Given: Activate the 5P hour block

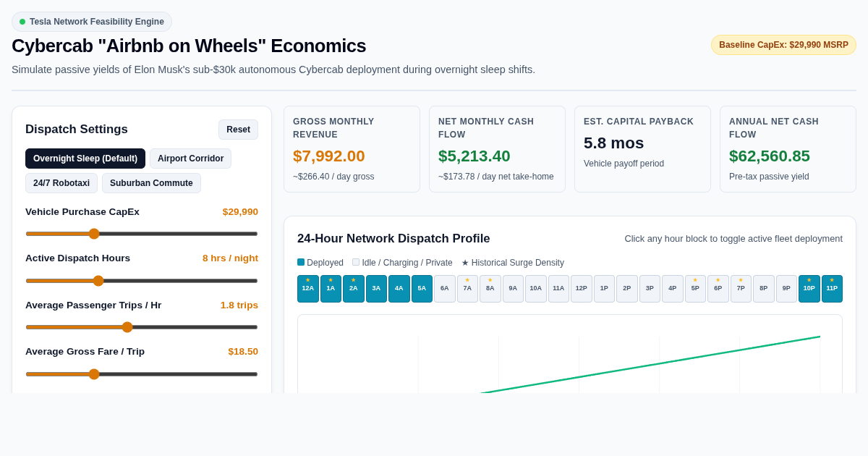Looking at the screenshot, I should (x=695, y=289).
